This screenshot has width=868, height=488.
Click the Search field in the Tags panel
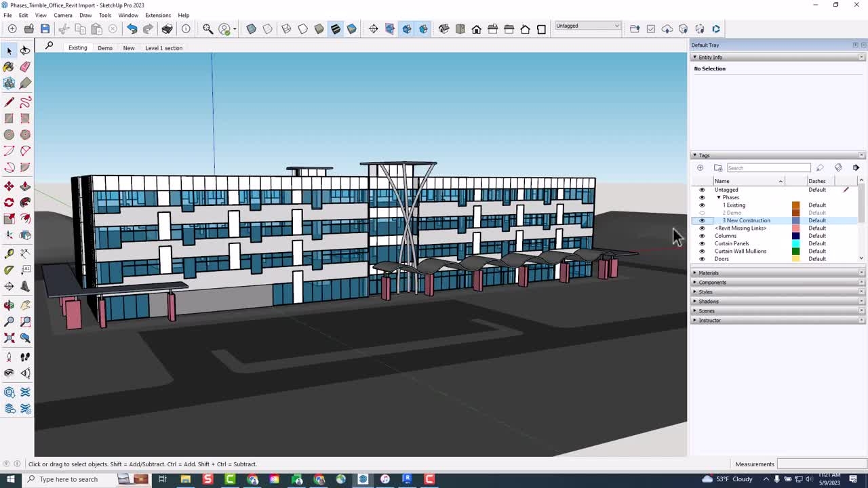coord(768,167)
